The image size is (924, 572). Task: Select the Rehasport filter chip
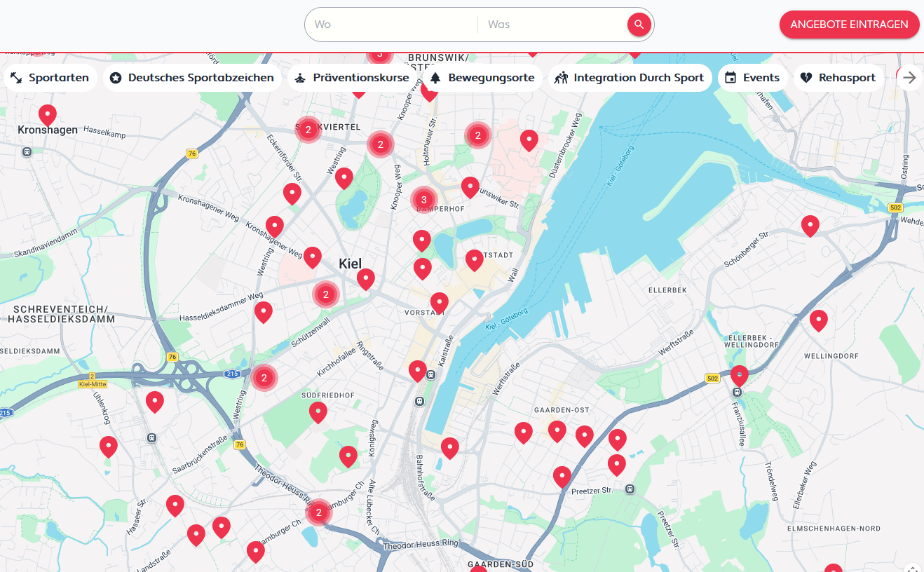point(838,78)
